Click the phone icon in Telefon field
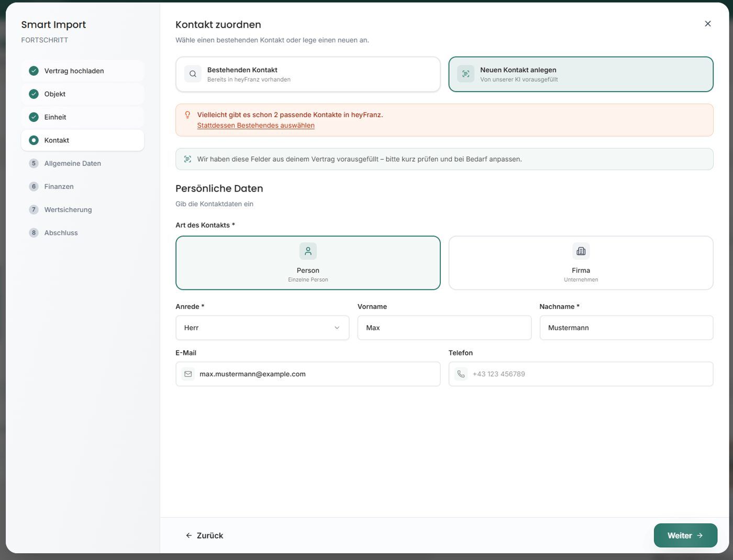This screenshot has width=733, height=560. pyautogui.click(x=461, y=374)
